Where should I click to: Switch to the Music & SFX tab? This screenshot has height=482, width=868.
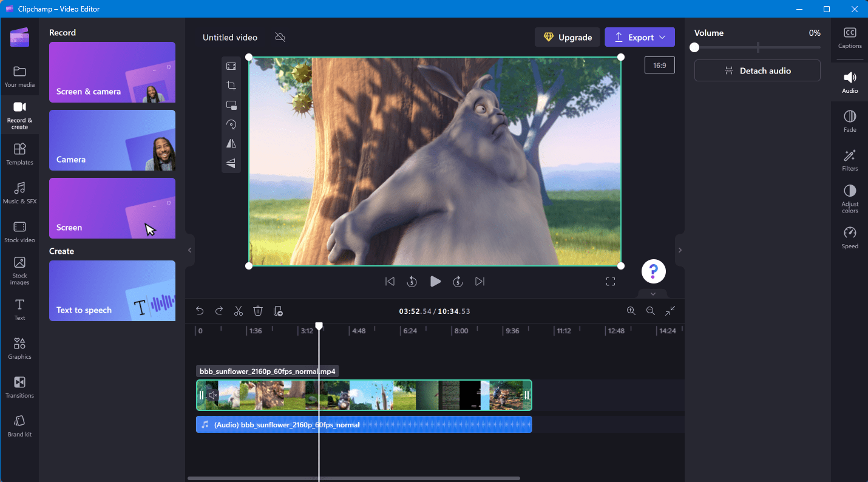pos(19,193)
